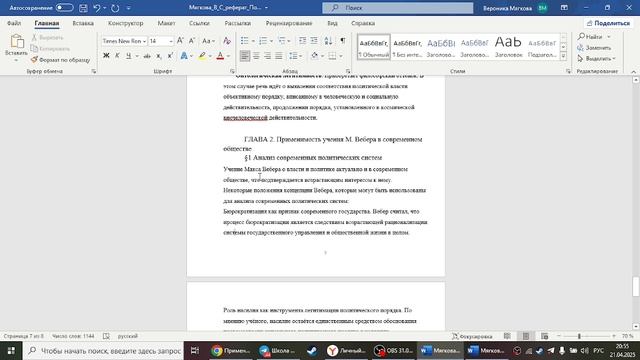Click the Paste clipboard icon

click(16, 42)
